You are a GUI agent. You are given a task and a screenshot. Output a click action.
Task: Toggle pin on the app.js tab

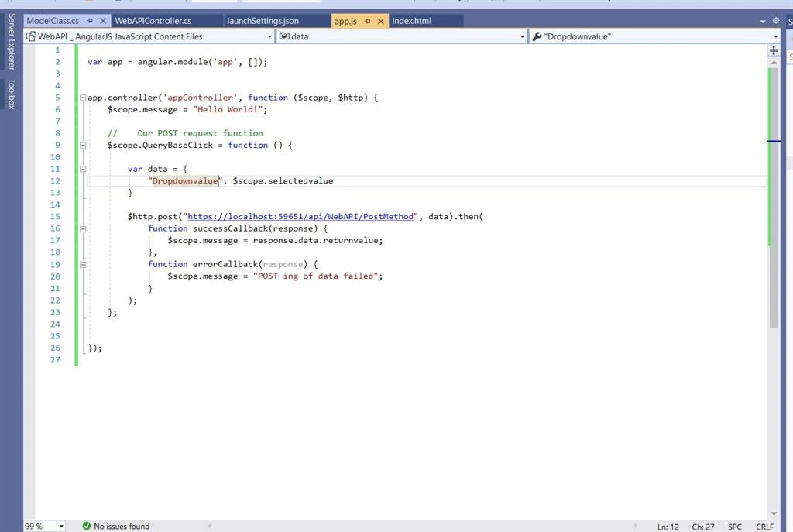[x=368, y=21]
